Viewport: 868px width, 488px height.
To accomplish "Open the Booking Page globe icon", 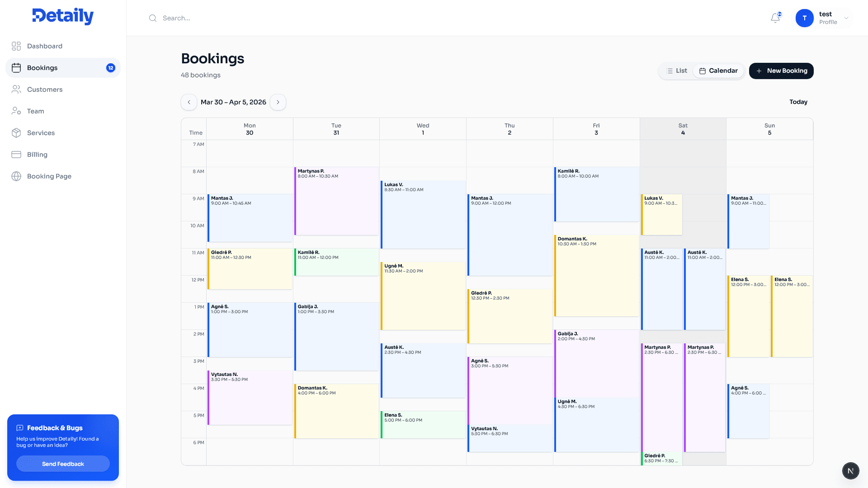I will pos(16,176).
